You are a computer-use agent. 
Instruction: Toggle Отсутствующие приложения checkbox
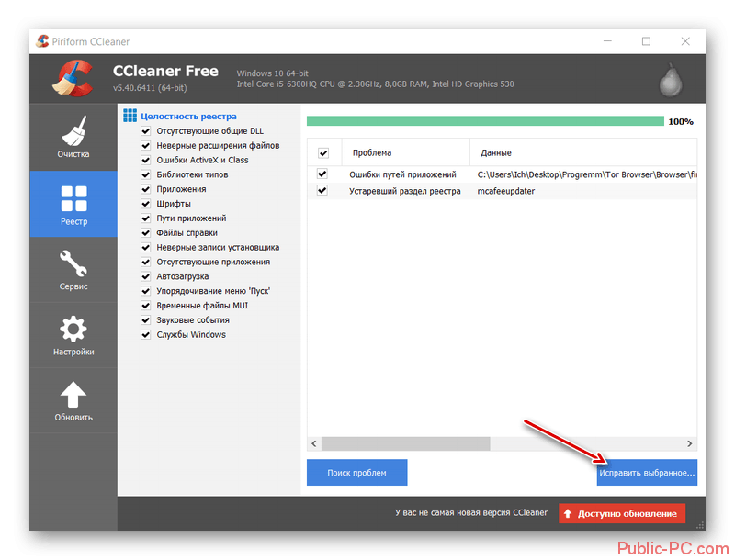click(146, 262)
